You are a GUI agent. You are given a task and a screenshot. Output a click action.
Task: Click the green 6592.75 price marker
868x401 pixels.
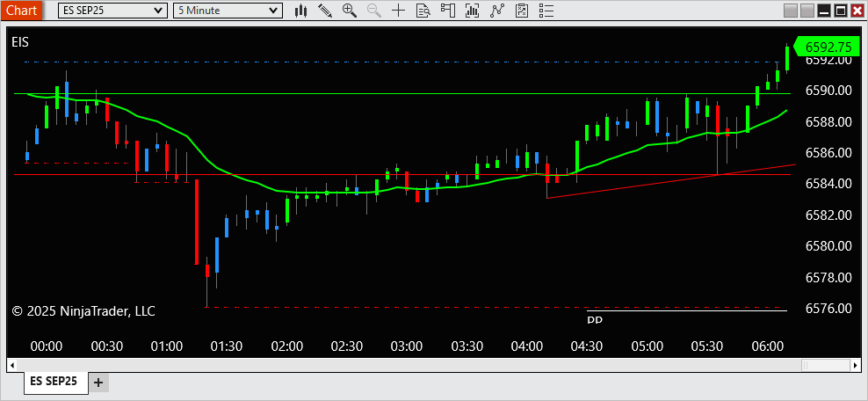tap(827, 47)
